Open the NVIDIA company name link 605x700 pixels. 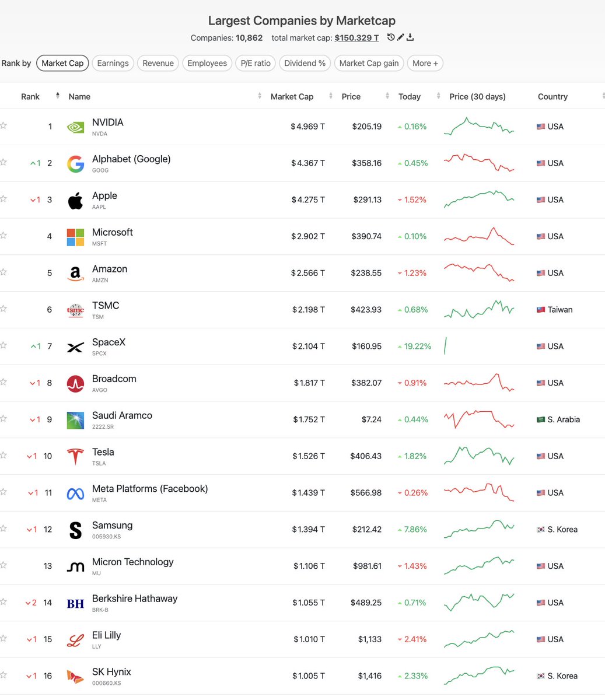[x=108, y=123]
